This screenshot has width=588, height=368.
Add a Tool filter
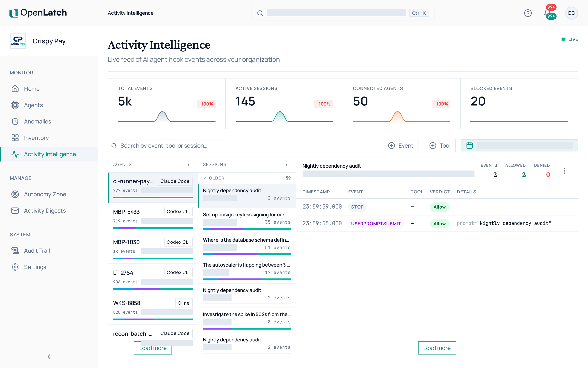pyautogui.click(x=440, y=146)
